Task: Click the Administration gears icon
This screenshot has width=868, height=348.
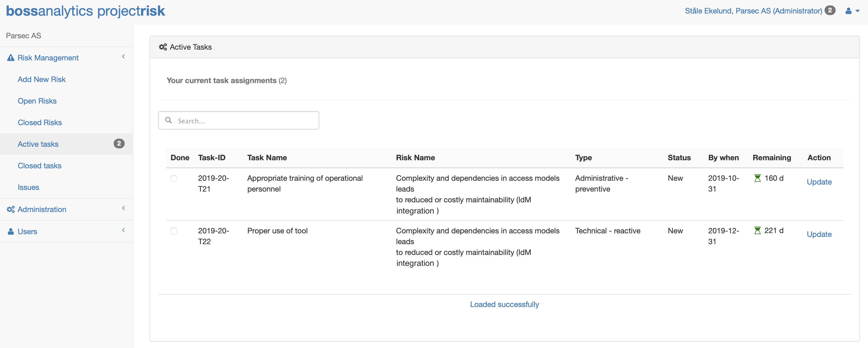Action: (x=11, y=209)
